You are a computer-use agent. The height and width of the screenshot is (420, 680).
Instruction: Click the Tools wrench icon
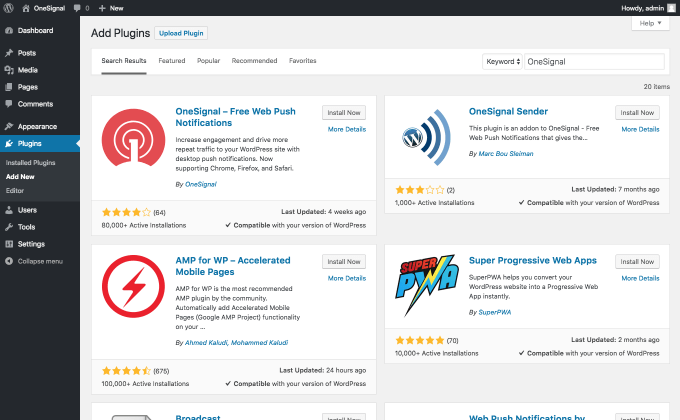[9, 227]
